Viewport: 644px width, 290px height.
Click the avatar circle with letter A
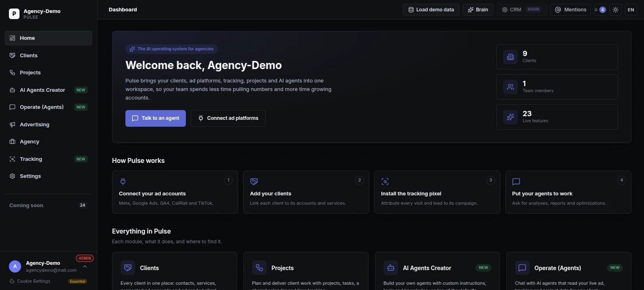[x=15, y=266]
